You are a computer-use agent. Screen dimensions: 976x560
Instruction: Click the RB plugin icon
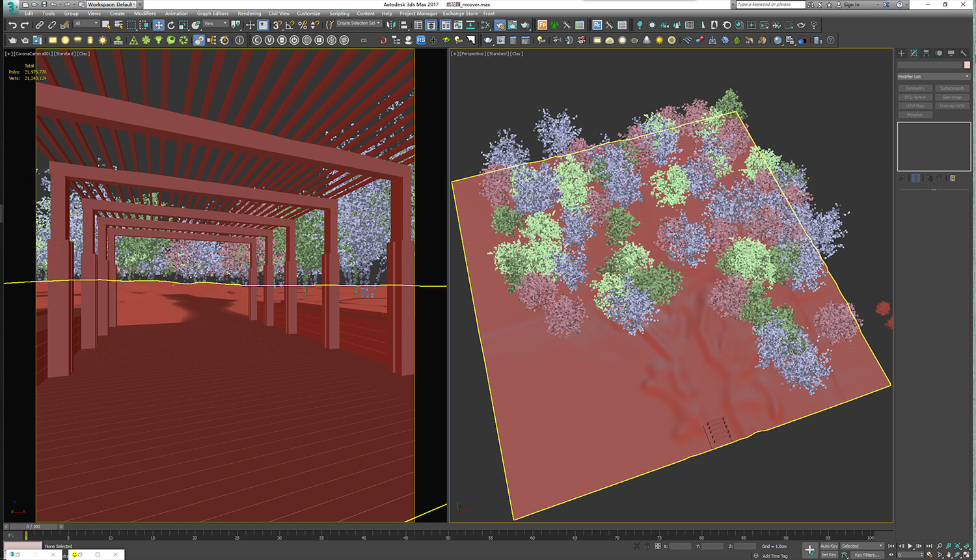[x=421, y=40]
